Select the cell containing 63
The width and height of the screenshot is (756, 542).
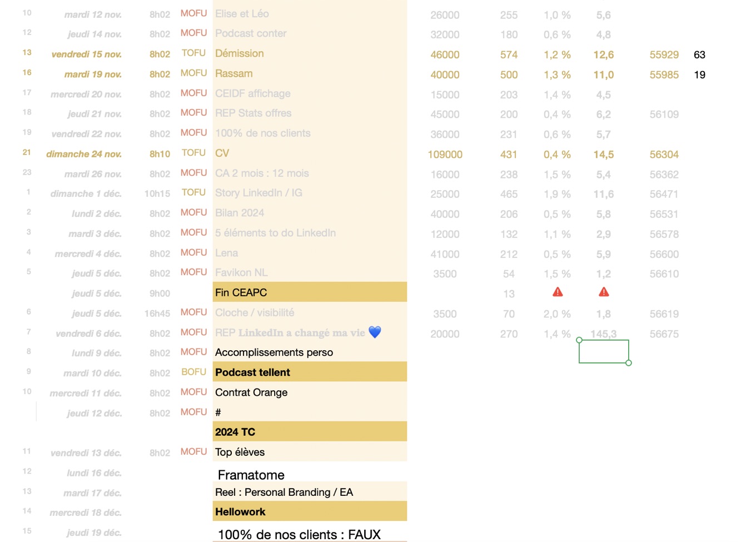[x=699, y=54]
